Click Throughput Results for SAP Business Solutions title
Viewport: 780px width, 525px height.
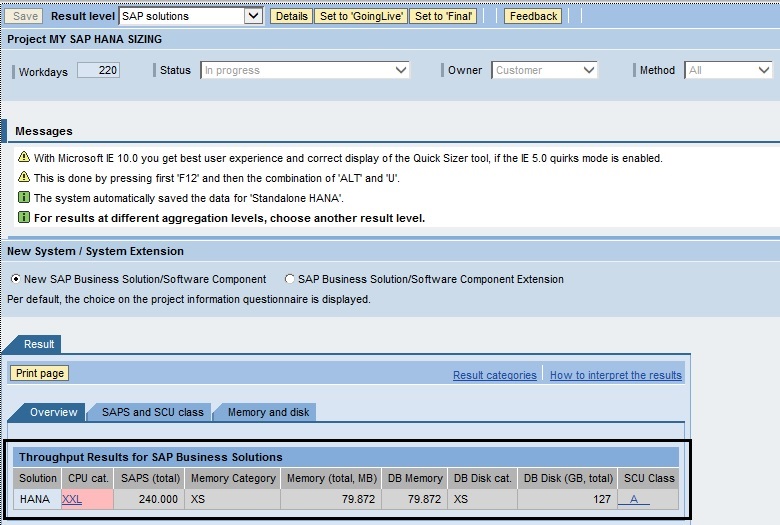pyautogui.click(x=151, y=457)
